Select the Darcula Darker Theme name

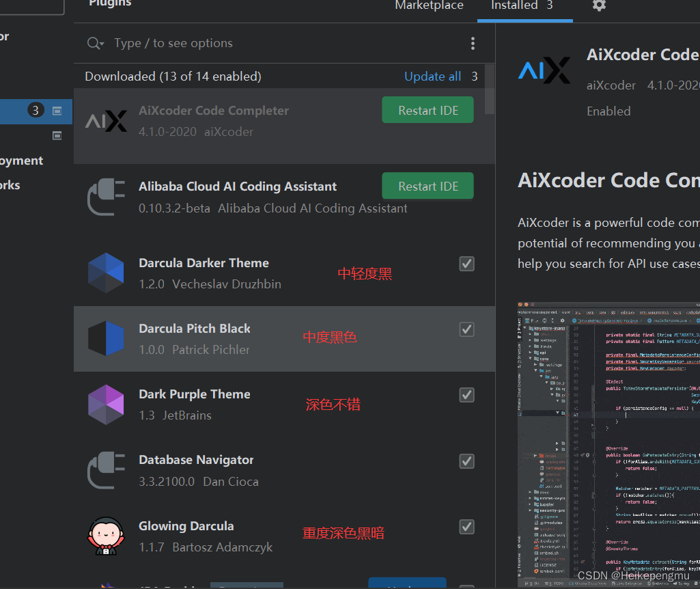204,262
